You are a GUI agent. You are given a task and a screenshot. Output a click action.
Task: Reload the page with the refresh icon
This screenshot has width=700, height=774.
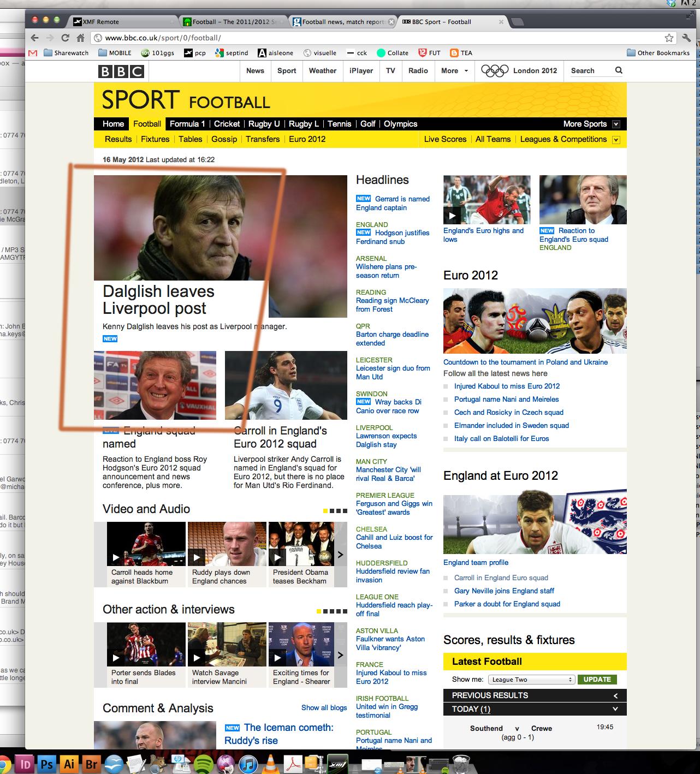click(65, 38)
